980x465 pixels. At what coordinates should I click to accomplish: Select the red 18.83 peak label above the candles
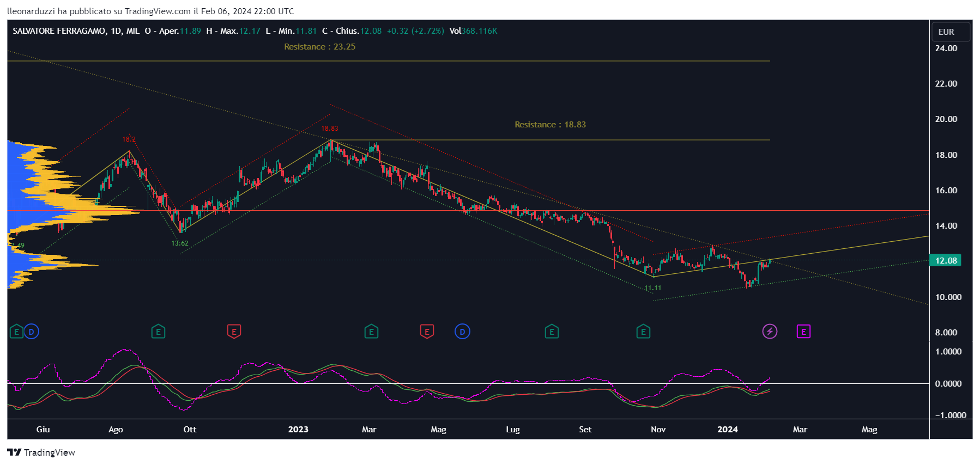pos(330,129)
